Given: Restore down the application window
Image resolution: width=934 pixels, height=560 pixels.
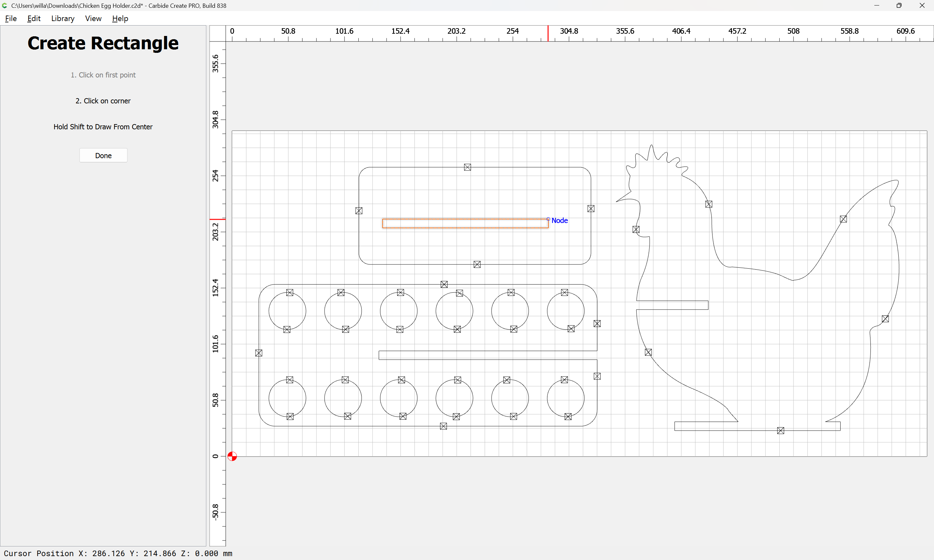Looking at the screenshot, I should click(899, 6).
